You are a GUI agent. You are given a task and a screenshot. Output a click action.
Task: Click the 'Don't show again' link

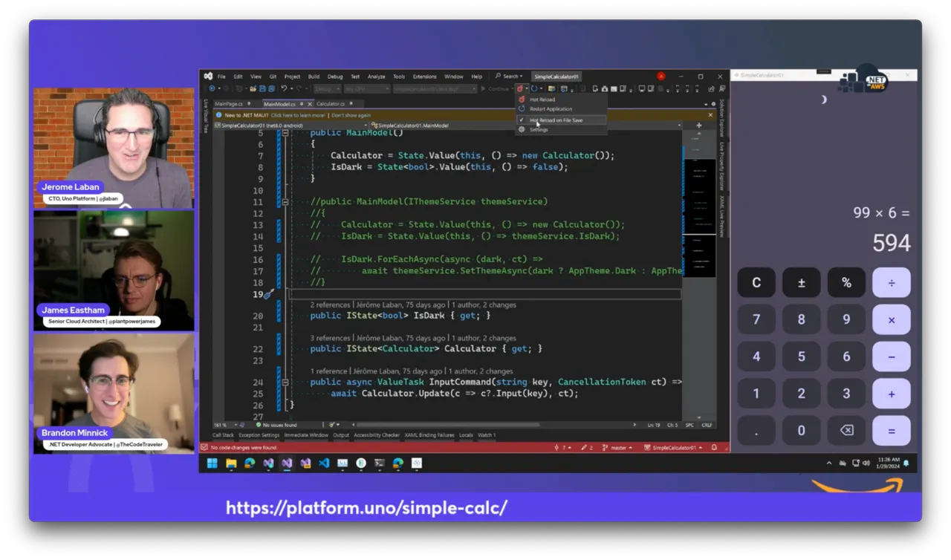(x=351, y=115)
